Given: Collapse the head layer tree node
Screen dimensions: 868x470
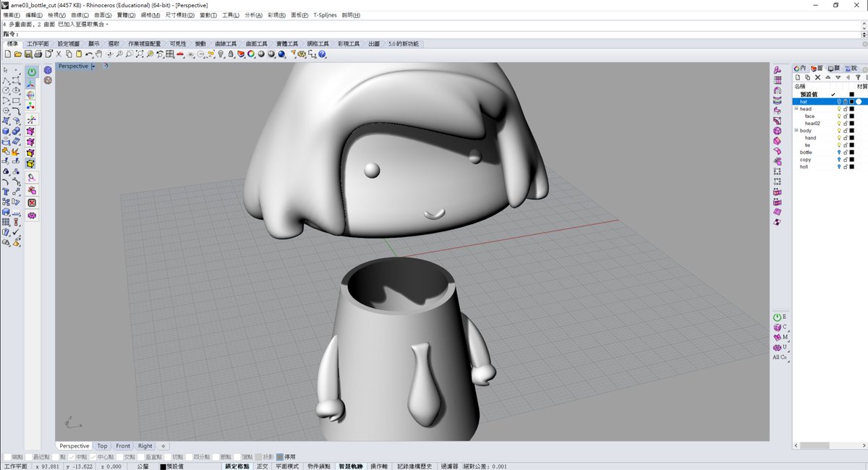Looking at the screenshot, I should (796, 109).
